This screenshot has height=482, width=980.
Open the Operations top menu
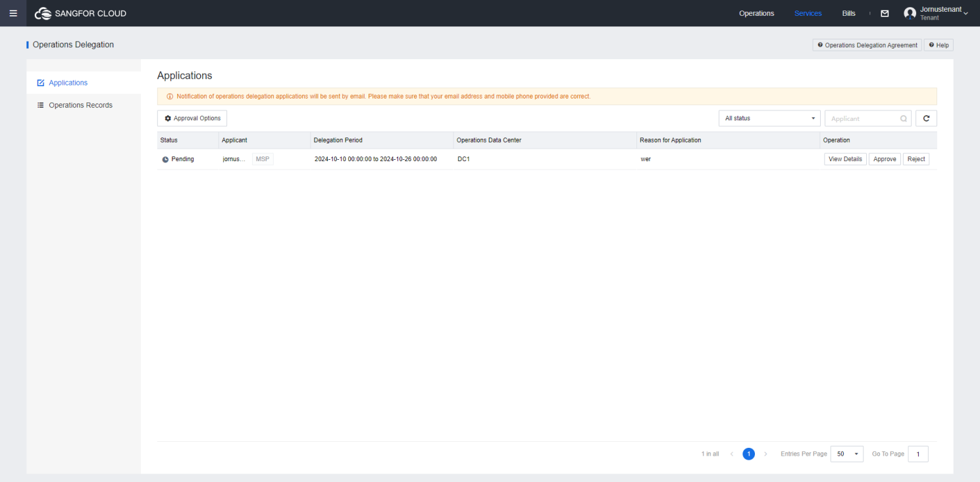tap(756, 13)
